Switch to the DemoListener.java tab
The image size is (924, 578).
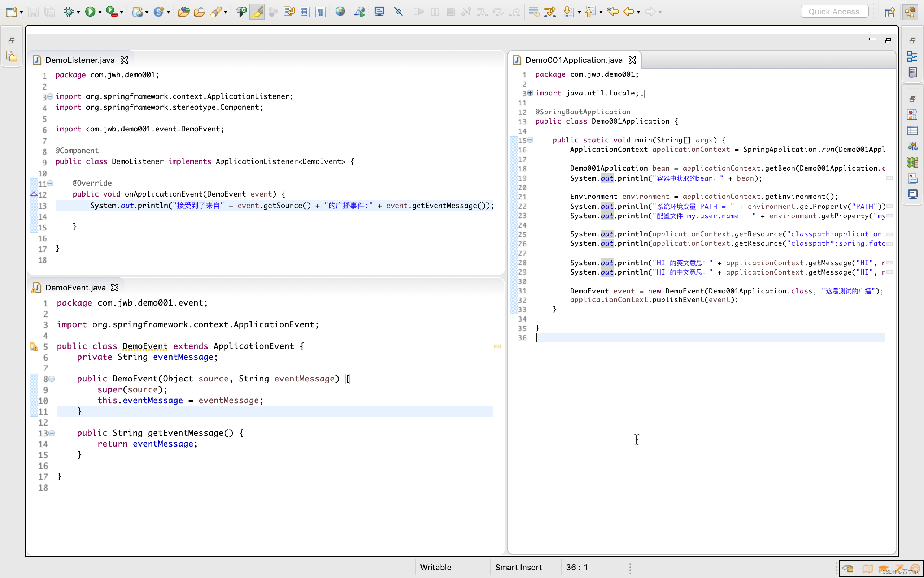(80, 60)
